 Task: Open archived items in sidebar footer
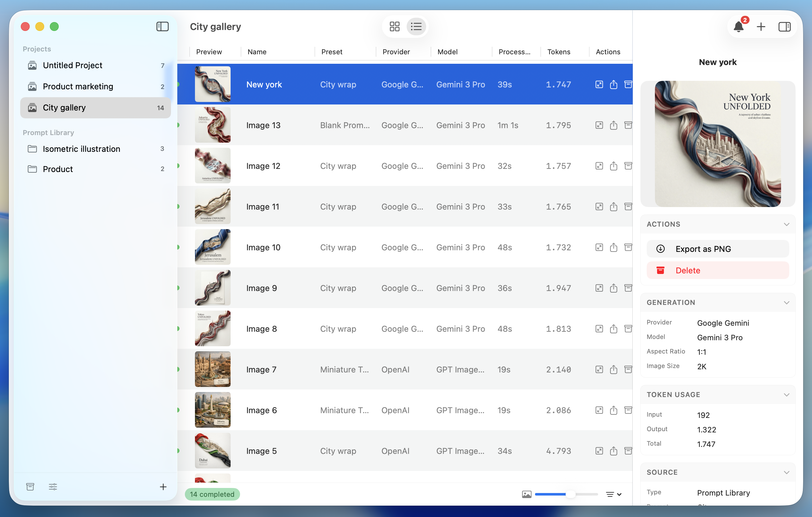coord(30,487)
